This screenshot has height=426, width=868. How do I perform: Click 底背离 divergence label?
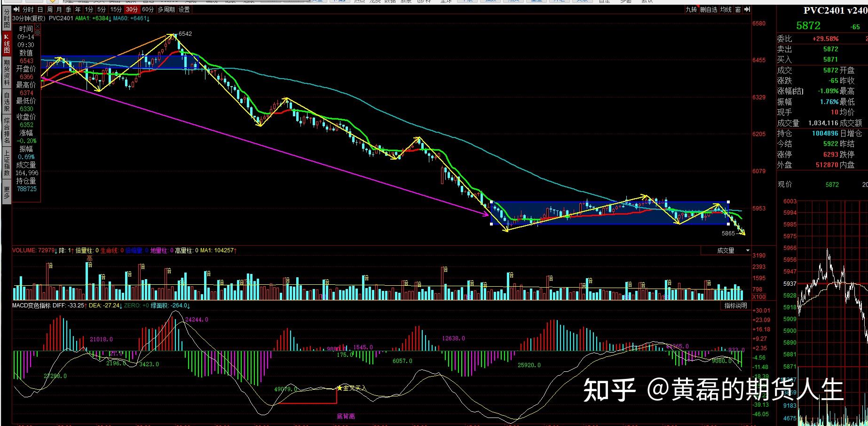pyautogui.click(x=346, y=416)
